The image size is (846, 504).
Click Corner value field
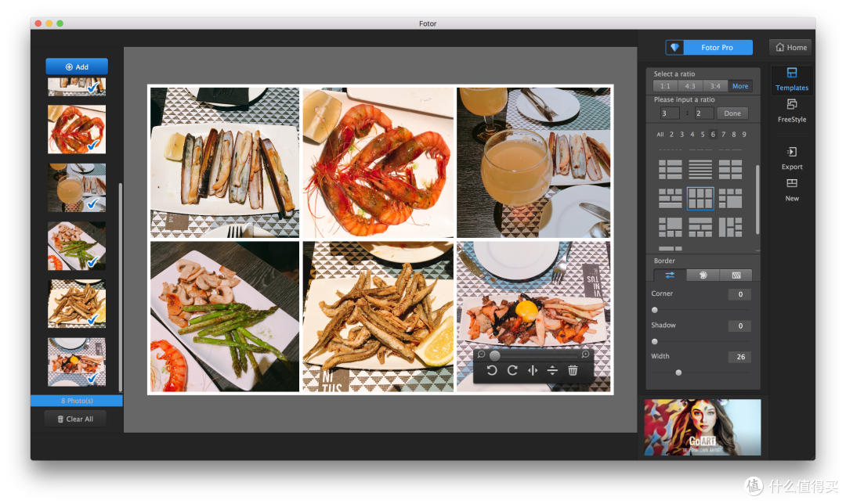click(739, 294)
